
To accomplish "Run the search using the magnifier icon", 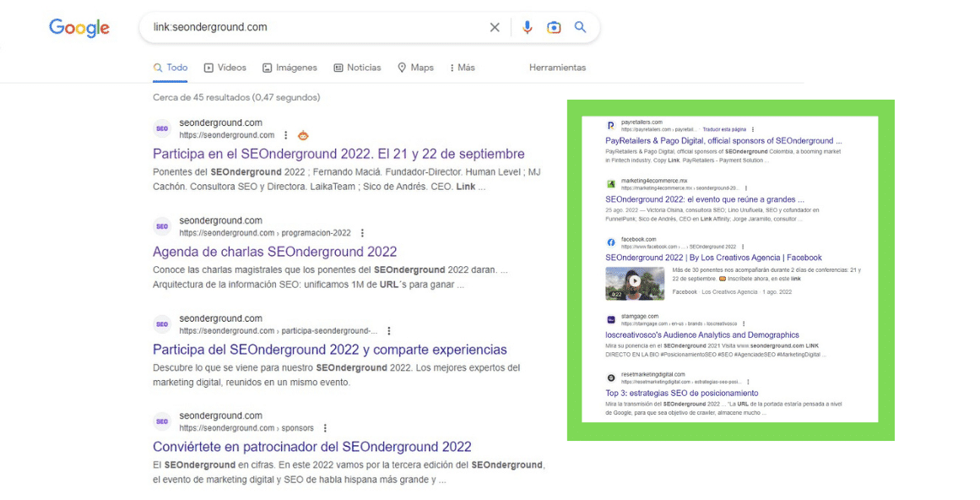I will (580, 27).
